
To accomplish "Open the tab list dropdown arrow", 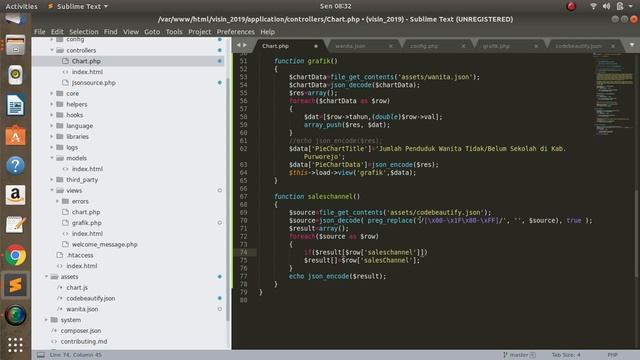I will [x=631, y=45].
